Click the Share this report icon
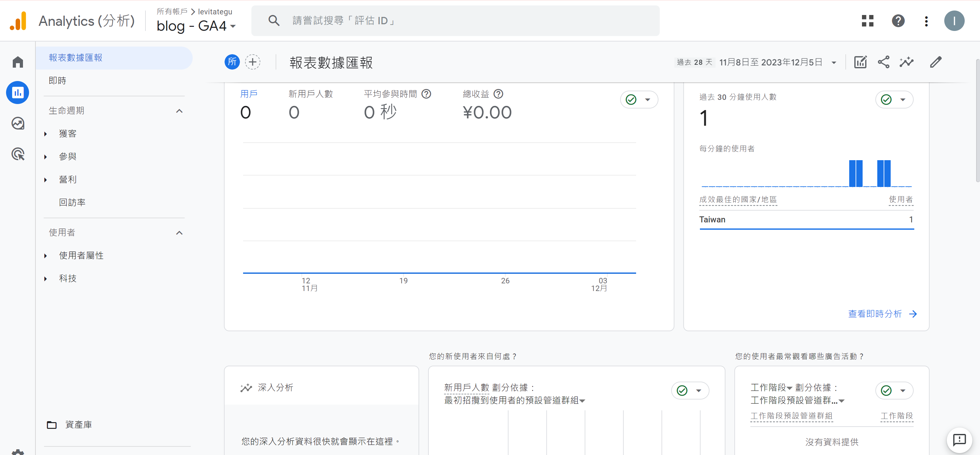Viewport: 980px width, 455px height. click(883, 62)
